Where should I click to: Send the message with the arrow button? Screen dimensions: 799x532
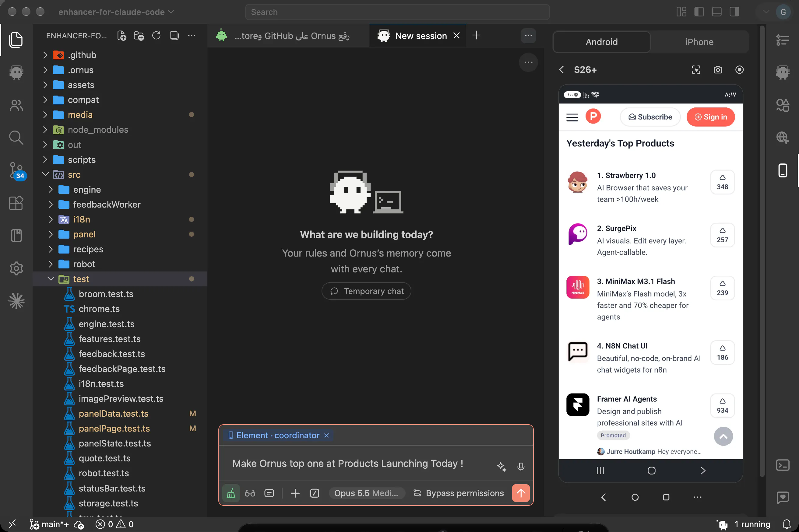click(521, 493)
